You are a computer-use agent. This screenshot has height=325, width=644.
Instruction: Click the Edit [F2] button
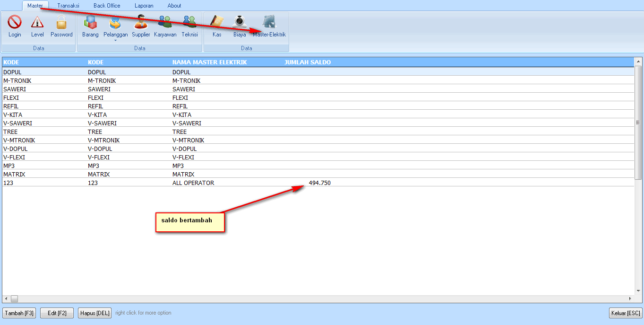(57, 313)
